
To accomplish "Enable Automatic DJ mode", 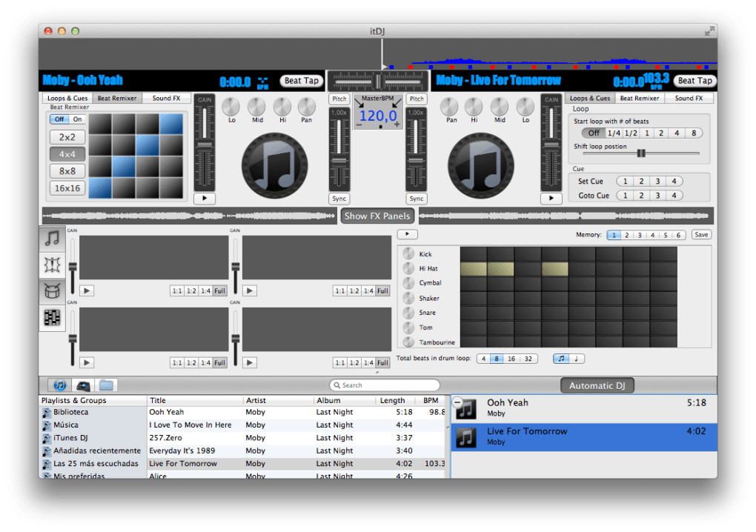I will (x=597, y=385).
